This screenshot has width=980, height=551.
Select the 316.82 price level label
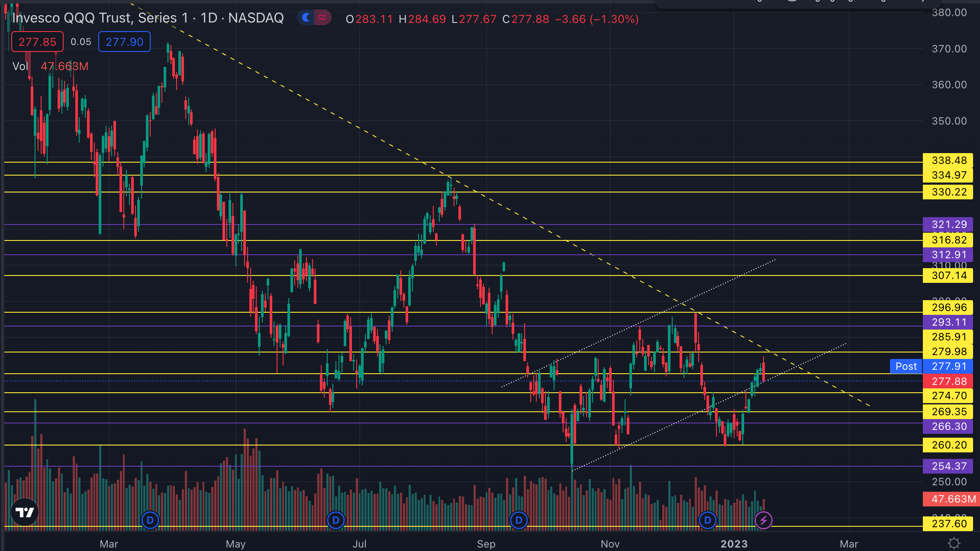948,240
